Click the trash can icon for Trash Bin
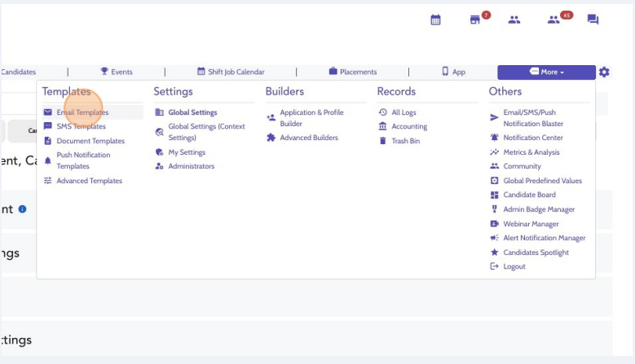 click(382, 141)
